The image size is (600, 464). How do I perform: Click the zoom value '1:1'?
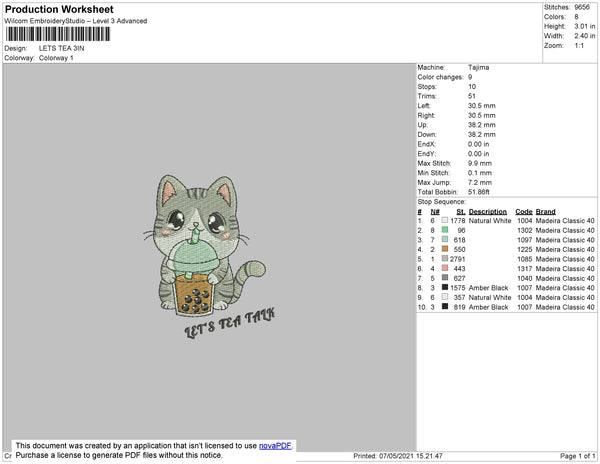(579, 46)
